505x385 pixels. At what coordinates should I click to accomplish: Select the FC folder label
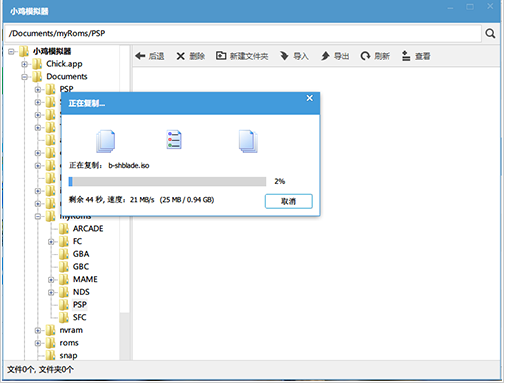pos(77,241)
